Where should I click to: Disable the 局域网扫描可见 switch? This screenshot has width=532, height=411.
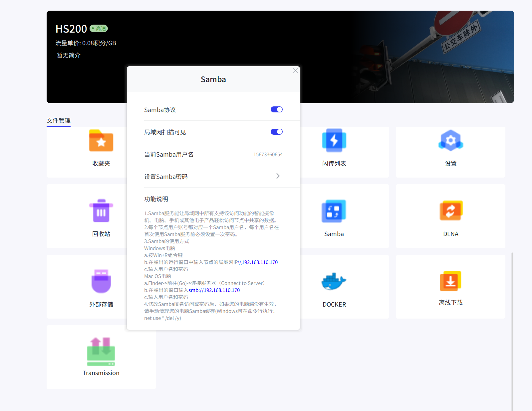coord(276,132)
